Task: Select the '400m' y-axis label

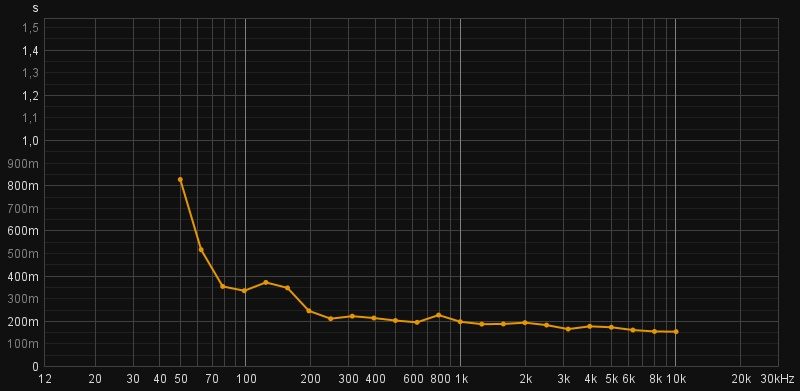Action: [x=23, y=276]
